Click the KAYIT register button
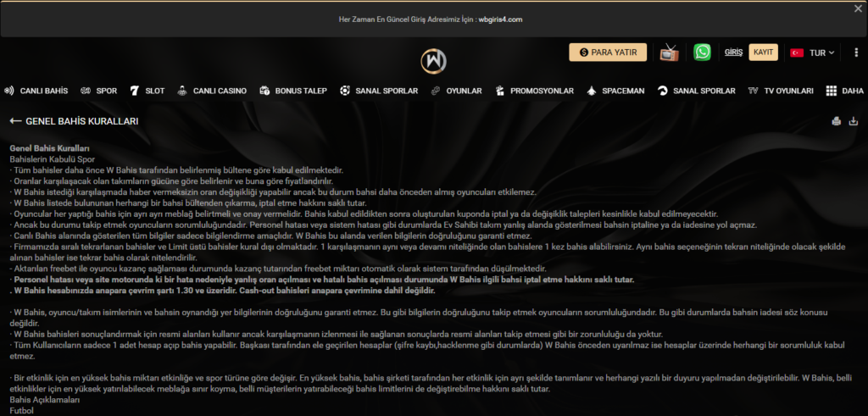The width and height of the screenshot is (868, 416). coord(764,53)
